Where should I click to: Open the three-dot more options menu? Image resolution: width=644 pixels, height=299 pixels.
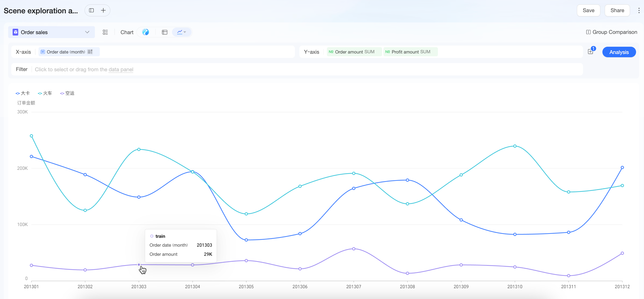click(x=639, y=11)
